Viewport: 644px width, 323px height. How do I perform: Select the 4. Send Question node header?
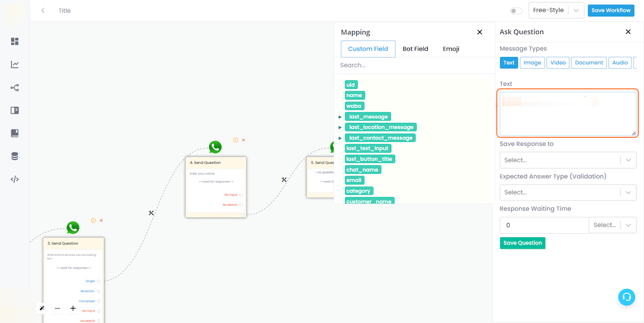pos(216,162)
